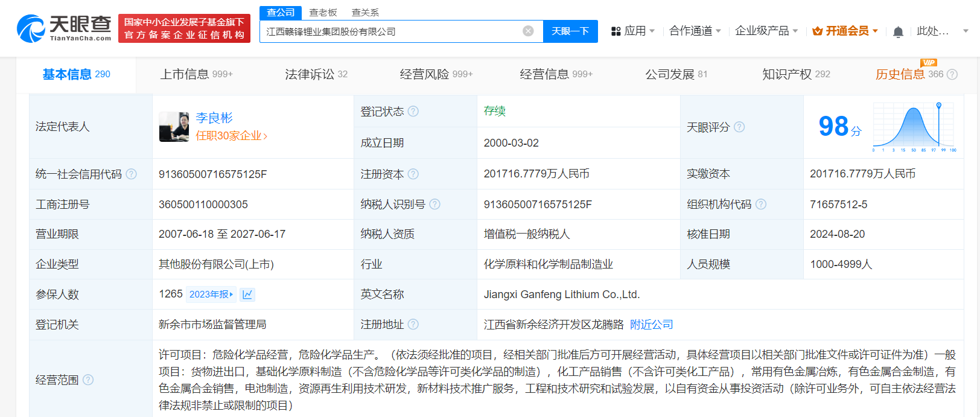The image size is (980, 417).
Task: Click the 2024-08-20 approval date
Action: 838,234
